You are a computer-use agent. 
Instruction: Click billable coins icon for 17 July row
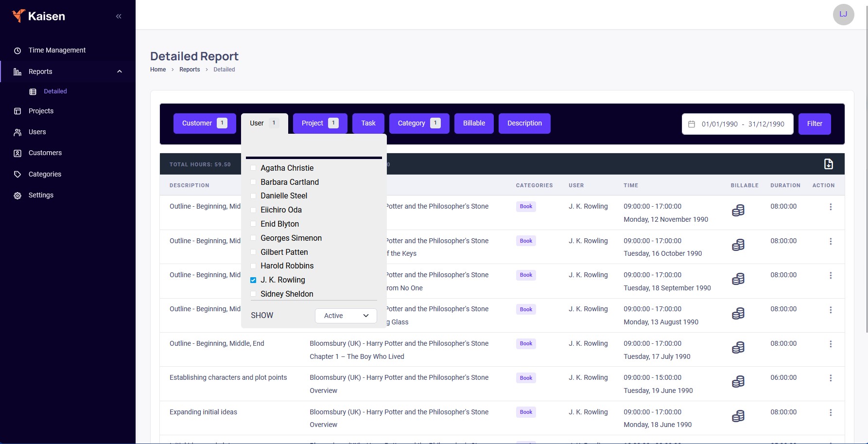tap(738, 347)
